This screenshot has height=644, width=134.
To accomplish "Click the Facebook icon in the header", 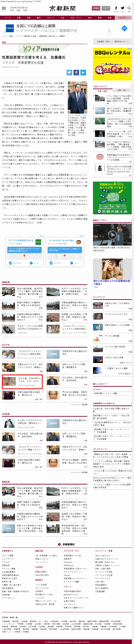I will 116,8.
